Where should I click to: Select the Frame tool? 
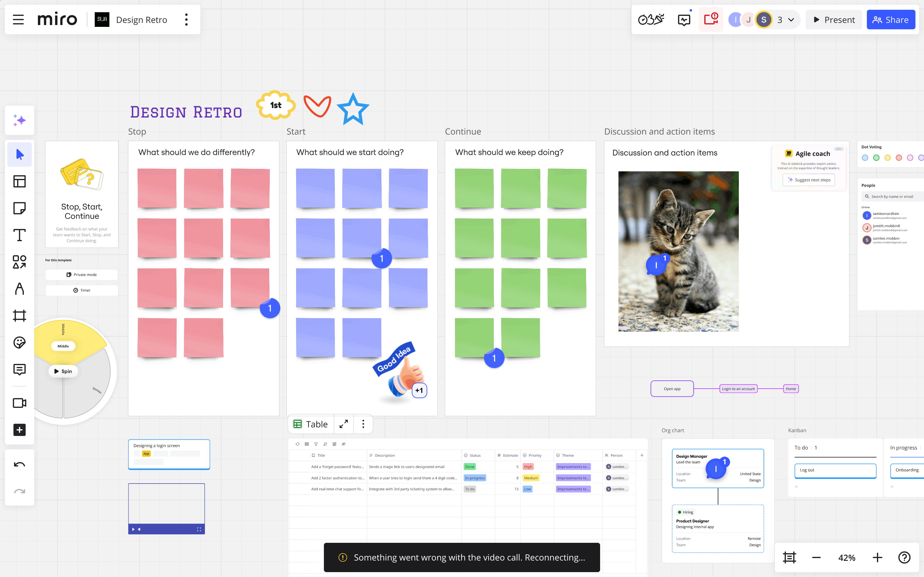tap(19, 316)
